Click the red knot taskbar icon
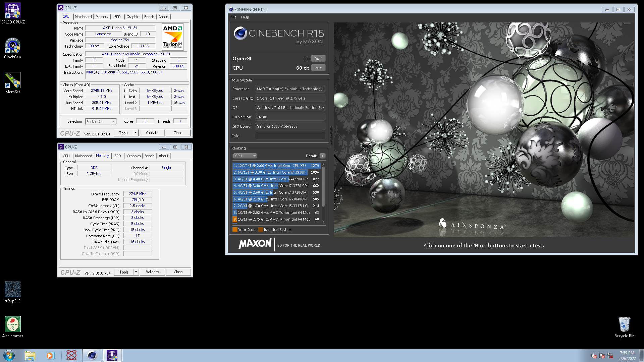Viewport: 644px width, 362px height. [x=71, y=355]
